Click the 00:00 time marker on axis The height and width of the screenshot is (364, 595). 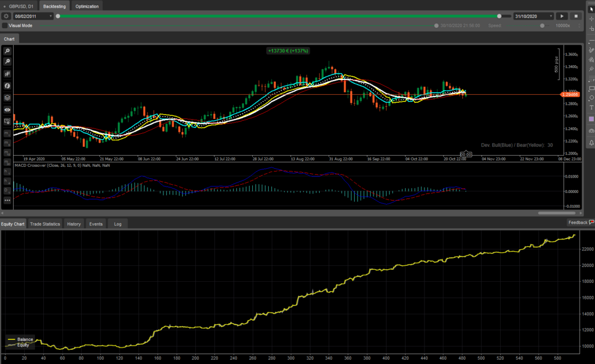tap(466, 154)
